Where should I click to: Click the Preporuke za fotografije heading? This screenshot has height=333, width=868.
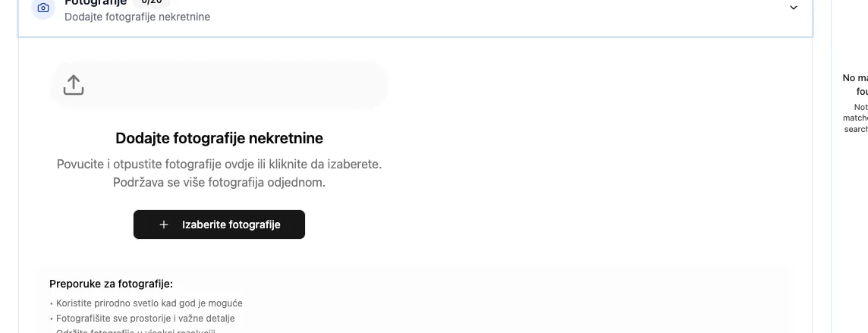point(111,284)
